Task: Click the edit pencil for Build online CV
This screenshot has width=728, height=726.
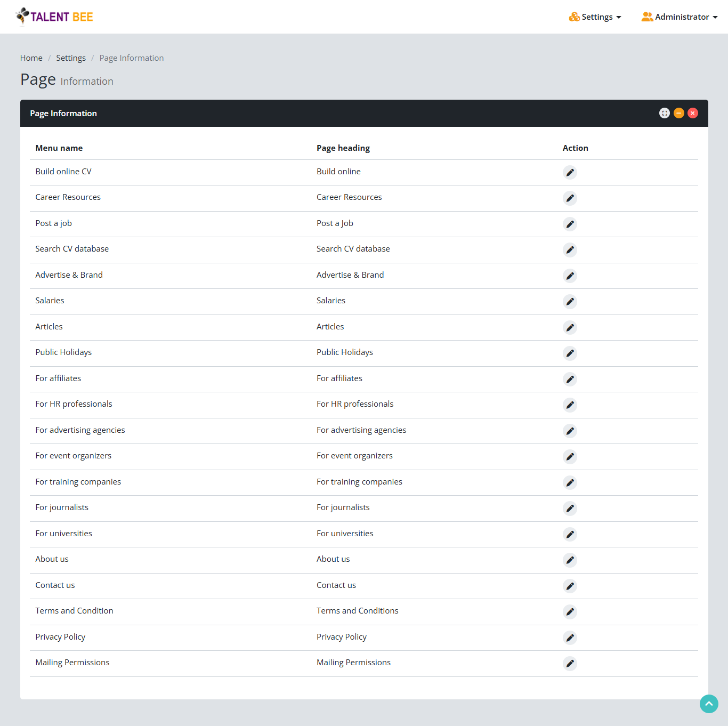Action: (570, 172)
